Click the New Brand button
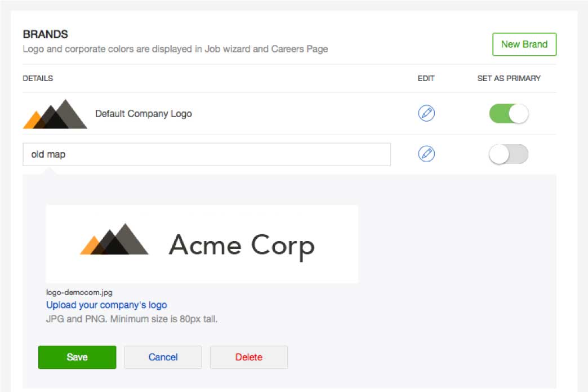Image resolution: width=588 pixels, height=392 pixels. coord(524,44)
